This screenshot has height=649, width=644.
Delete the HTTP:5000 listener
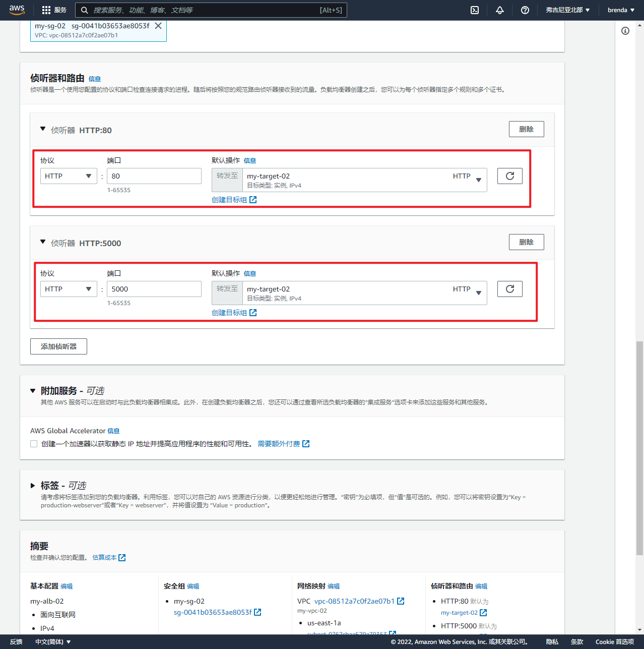(x=527, y=242)
